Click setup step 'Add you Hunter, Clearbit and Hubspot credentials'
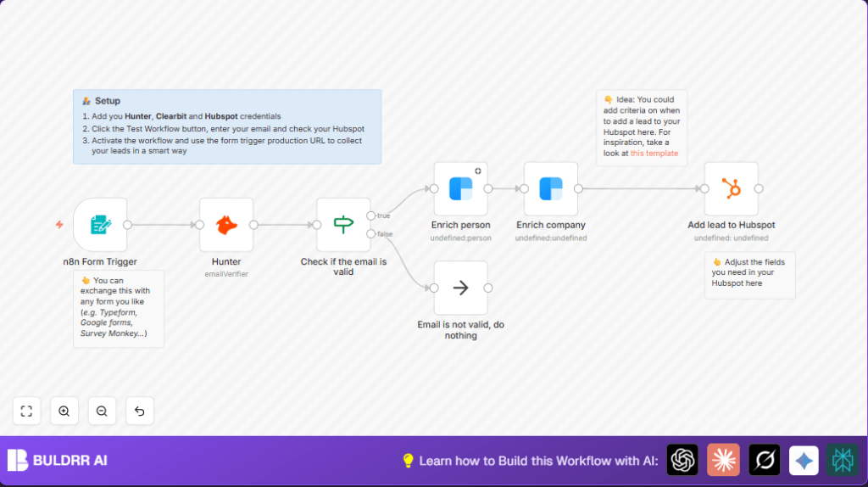868x487 pixels. pyautogui.click(x=186, y=116)
